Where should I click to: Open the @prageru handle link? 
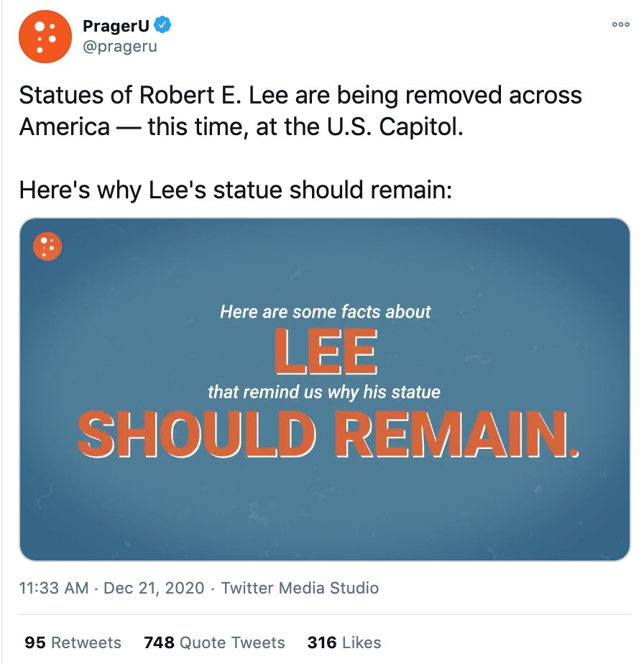(x=120, y=46)
